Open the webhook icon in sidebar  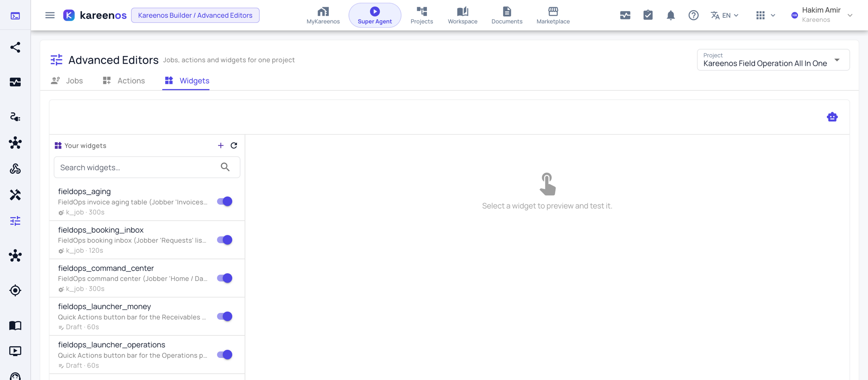15,169
